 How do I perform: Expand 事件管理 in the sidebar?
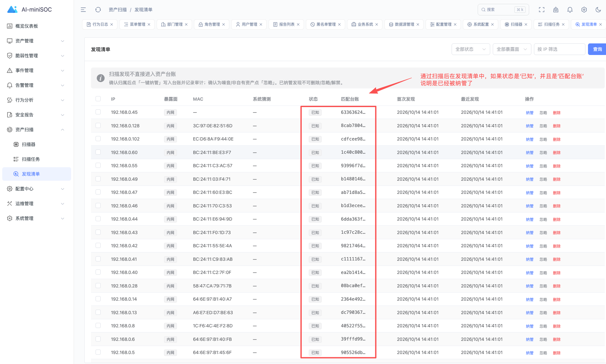[37, 70]
